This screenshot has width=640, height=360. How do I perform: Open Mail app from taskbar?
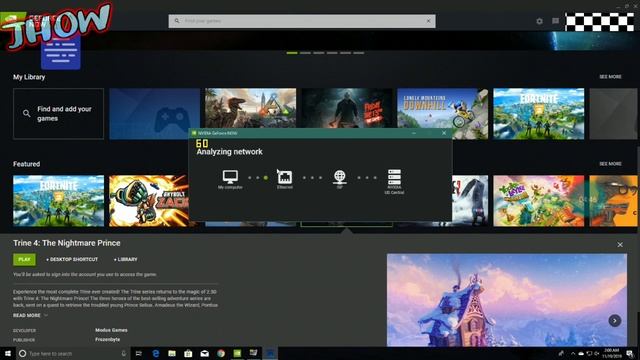pos(204,353)
